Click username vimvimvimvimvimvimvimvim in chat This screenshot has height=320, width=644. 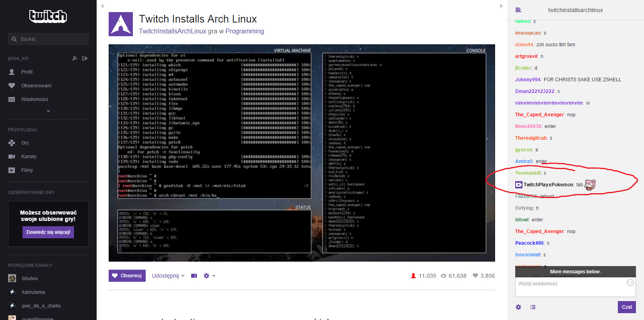tap(549, 103)
